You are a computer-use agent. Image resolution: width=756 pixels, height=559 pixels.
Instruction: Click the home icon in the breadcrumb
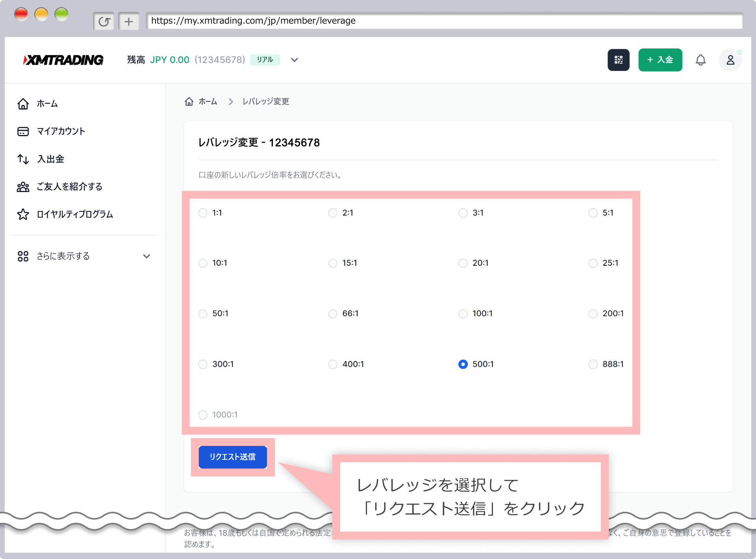tap(189, 102)
